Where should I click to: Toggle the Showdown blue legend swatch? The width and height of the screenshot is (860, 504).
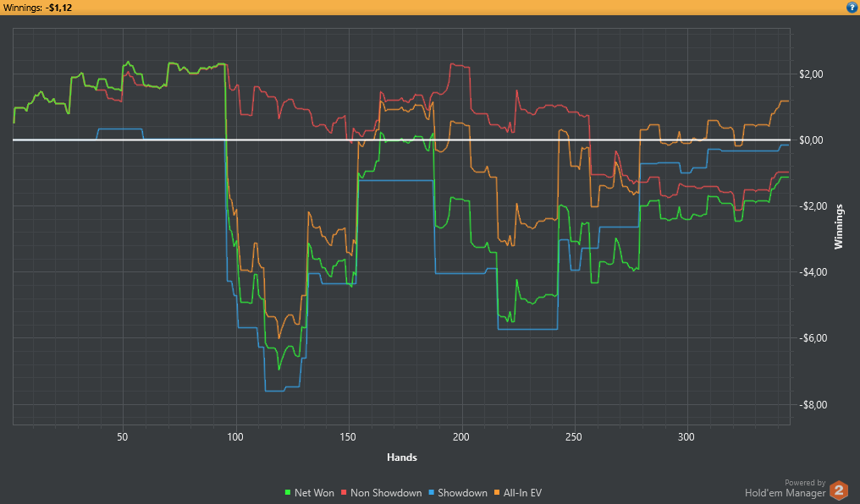coord(431,493)
